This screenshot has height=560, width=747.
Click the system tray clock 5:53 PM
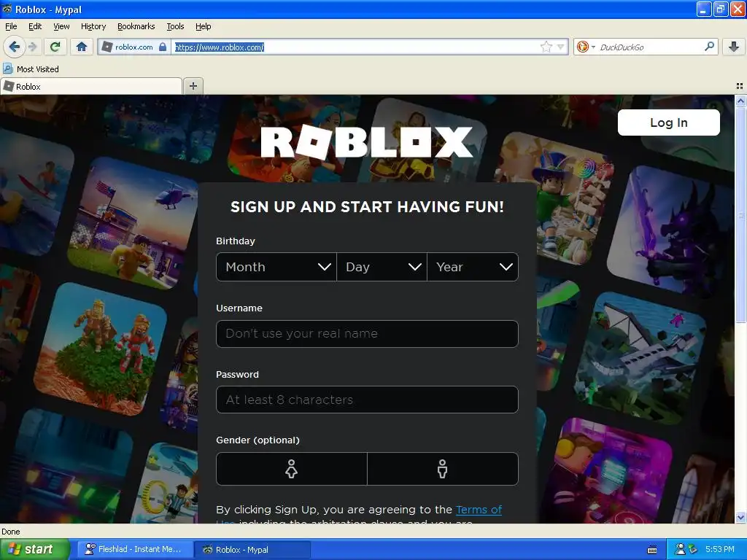720,550
